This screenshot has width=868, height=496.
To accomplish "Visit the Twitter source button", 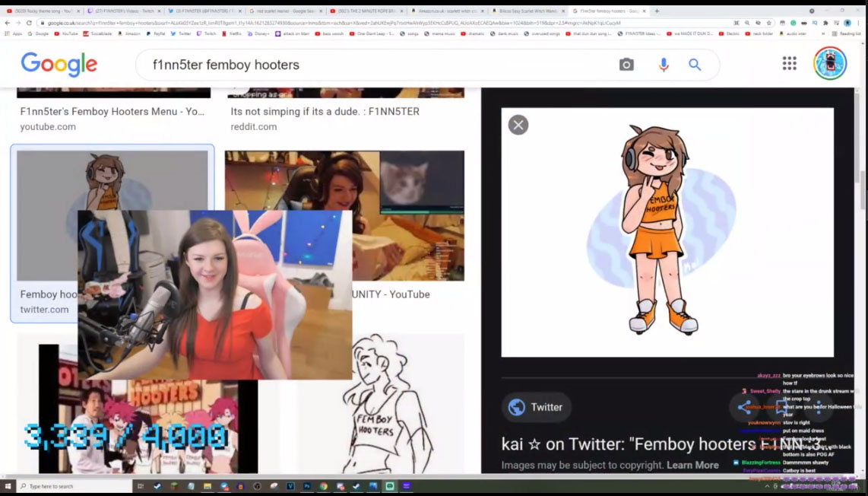I will [536, 407].
